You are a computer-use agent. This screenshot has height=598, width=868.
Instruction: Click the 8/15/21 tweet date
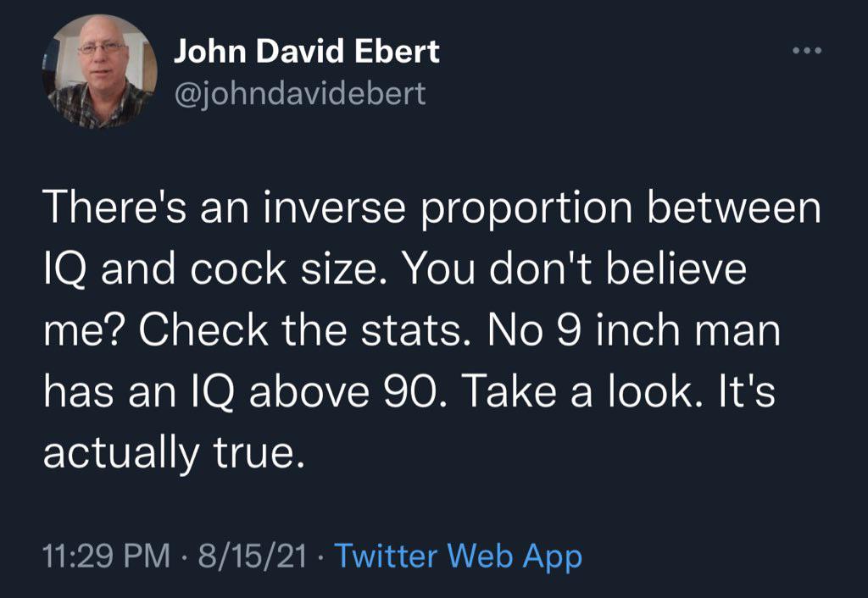click(x=251, y=556)
